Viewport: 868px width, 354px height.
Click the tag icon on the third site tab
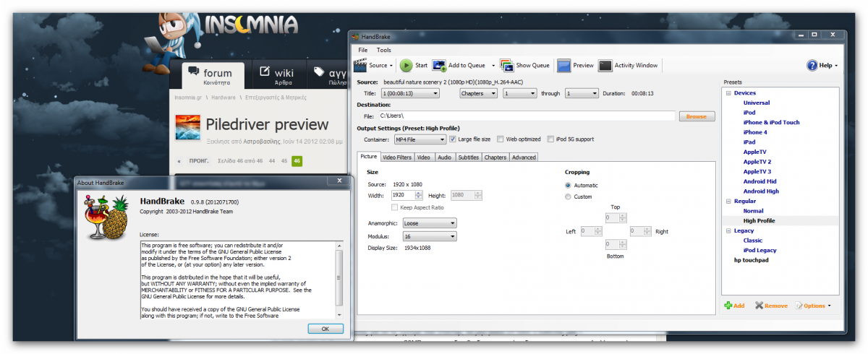319,72
